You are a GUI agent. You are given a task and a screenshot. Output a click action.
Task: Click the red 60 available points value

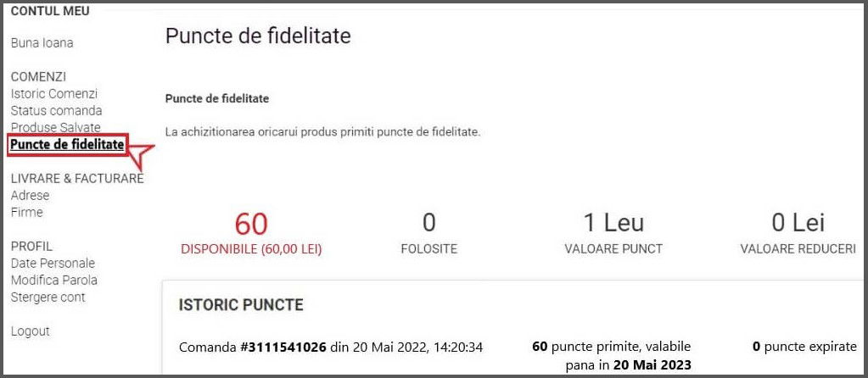click(x=251, y=225)
